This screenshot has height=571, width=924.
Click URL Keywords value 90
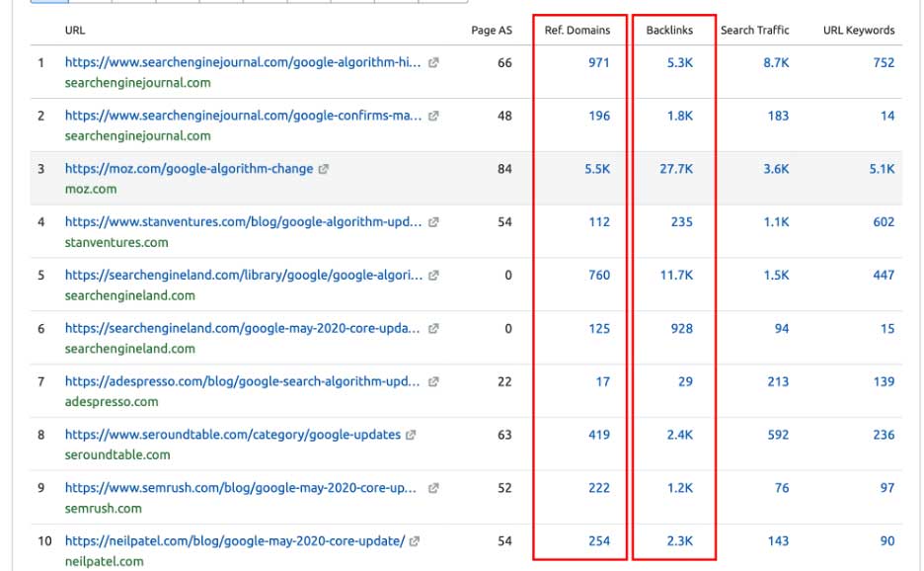[x=887, y=541]
